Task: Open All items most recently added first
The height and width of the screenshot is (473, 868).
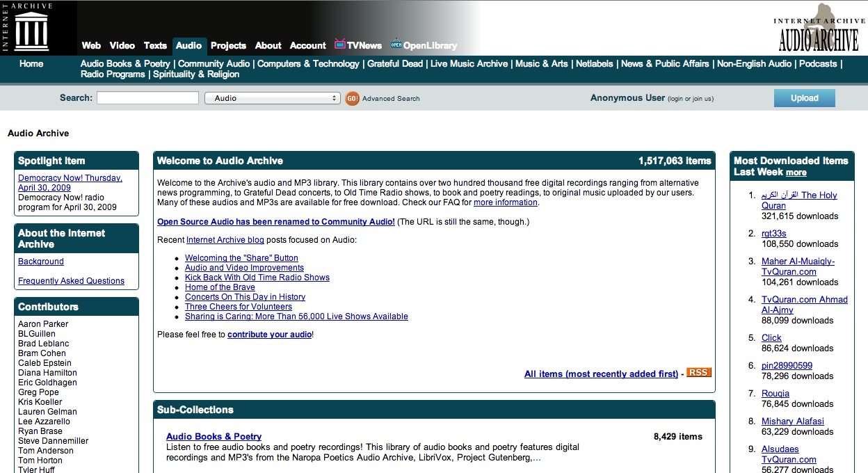Action: 601,374
